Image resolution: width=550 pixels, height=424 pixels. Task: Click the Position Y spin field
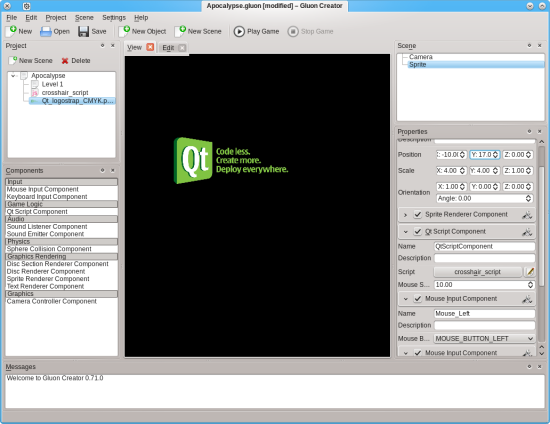pyautogui.click(x=484, y=155)
